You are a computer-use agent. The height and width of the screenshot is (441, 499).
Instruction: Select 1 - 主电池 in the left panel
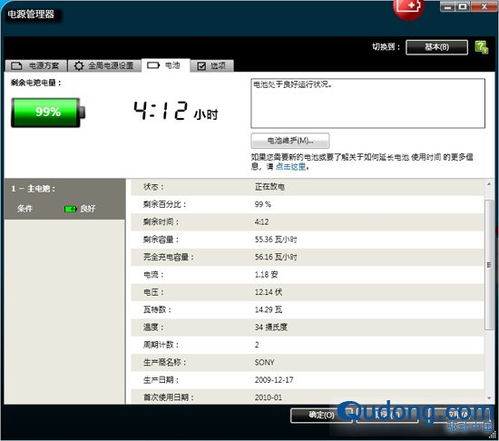(33, 189)
